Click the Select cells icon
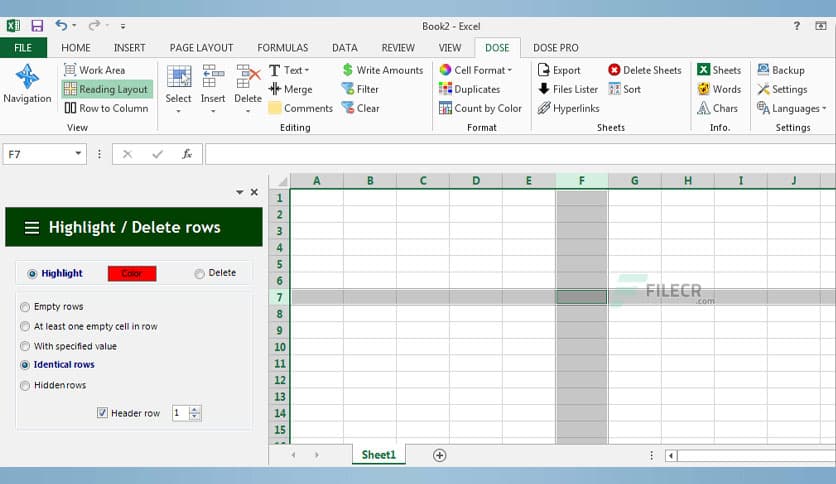The height and width of the screenshot is (484, 836). tap(179, 77)
